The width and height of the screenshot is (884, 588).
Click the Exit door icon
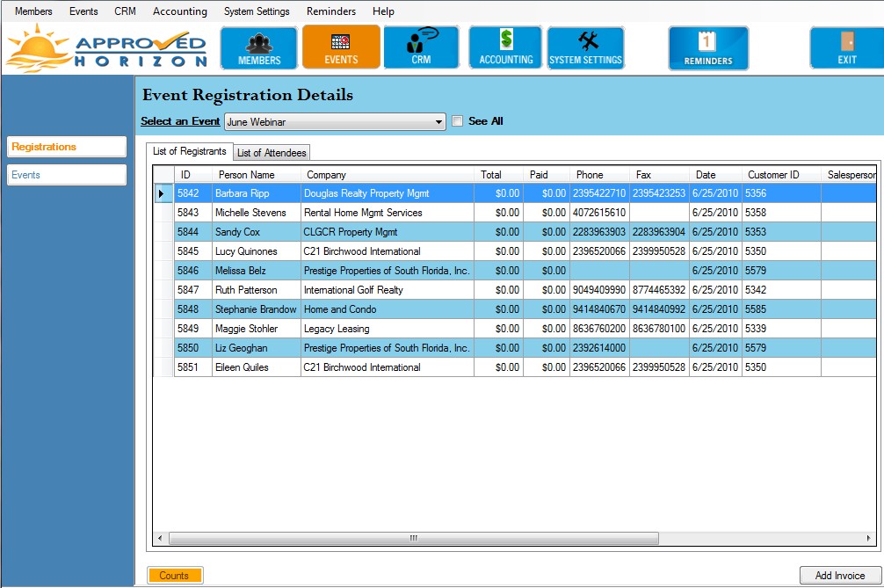[x=846, y=47]
